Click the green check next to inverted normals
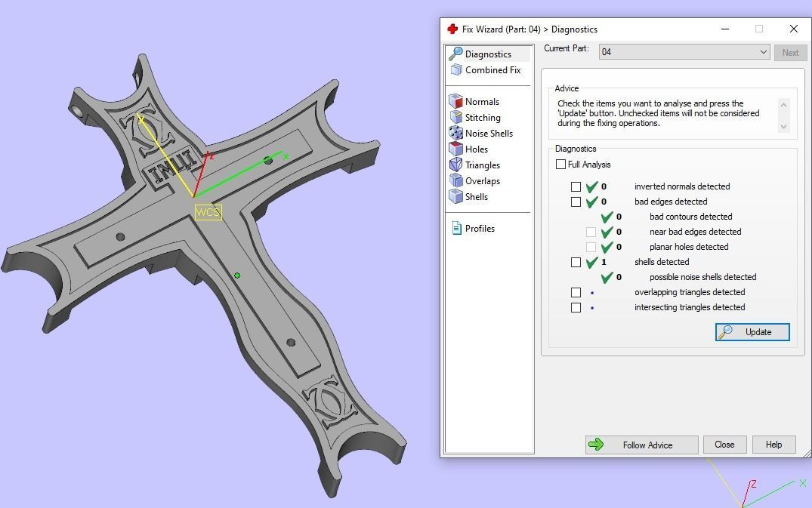 pyautogui.click(x=591, y=186)
